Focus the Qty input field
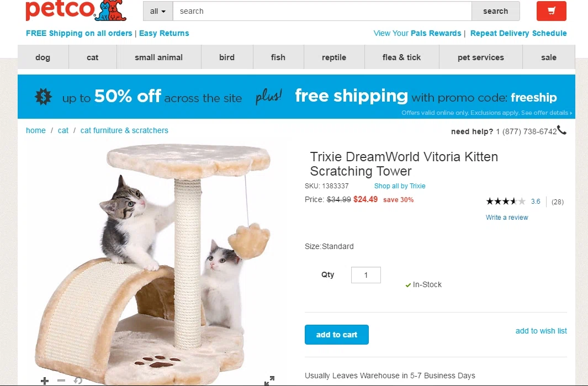 pyautogui.click(x=366, y=275)
